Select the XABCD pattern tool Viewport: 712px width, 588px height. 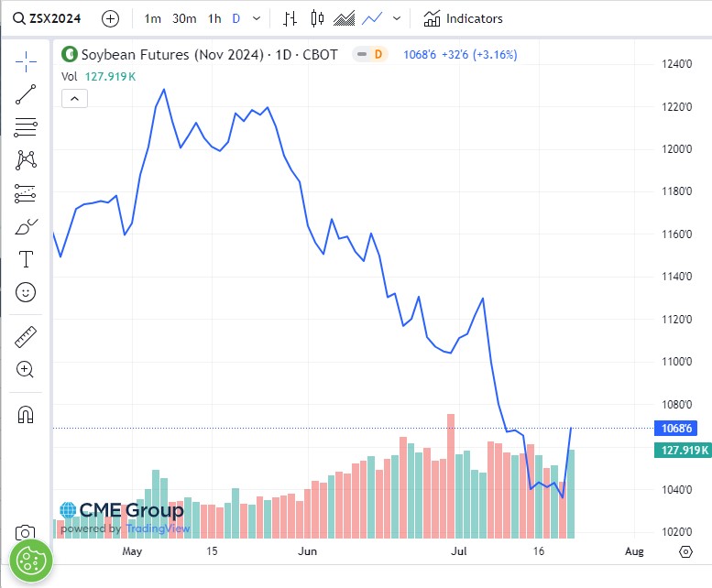(x=26, y=160)
